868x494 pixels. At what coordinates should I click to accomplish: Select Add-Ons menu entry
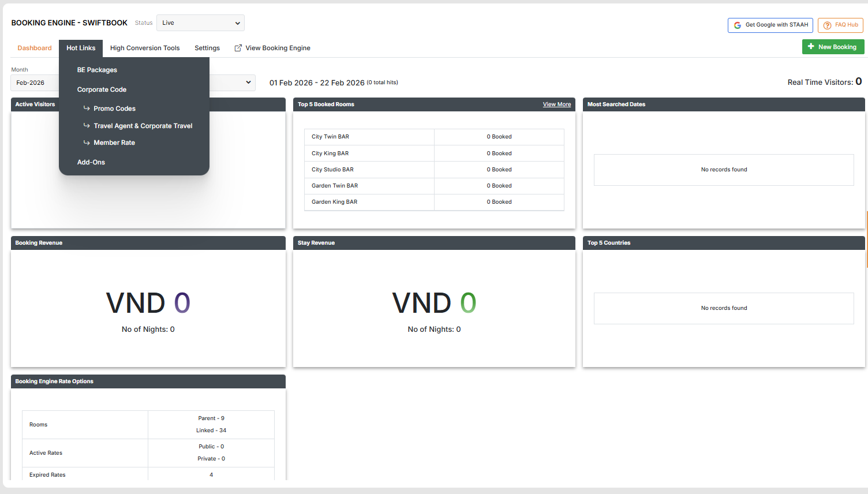91,162
